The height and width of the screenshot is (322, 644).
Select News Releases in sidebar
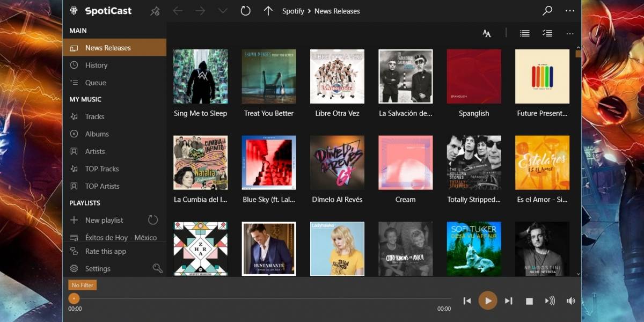tap(114, 48)
